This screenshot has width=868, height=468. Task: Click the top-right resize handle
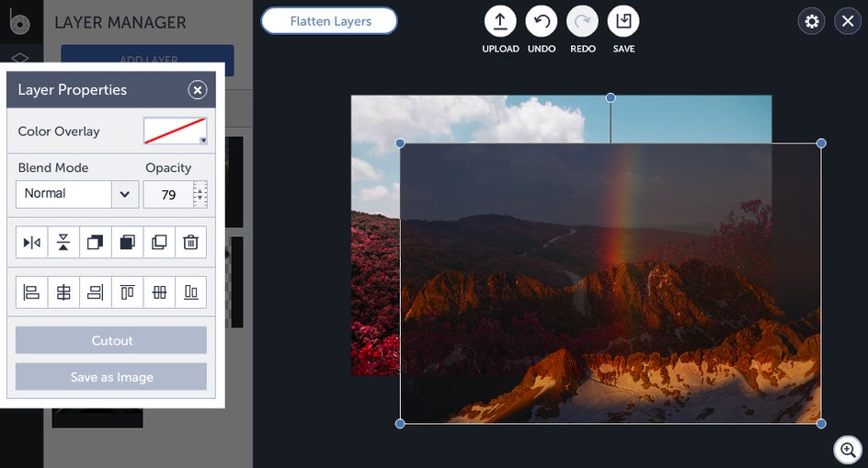point(821,143)
